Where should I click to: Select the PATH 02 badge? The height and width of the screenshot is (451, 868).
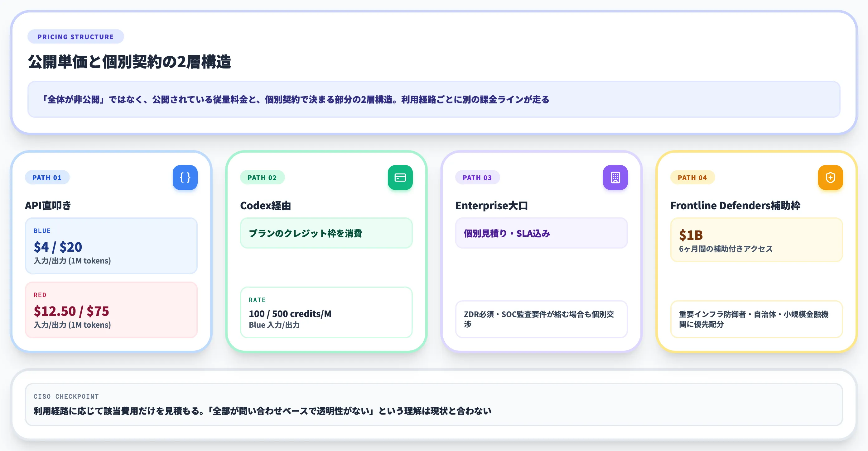coord(262,177)
